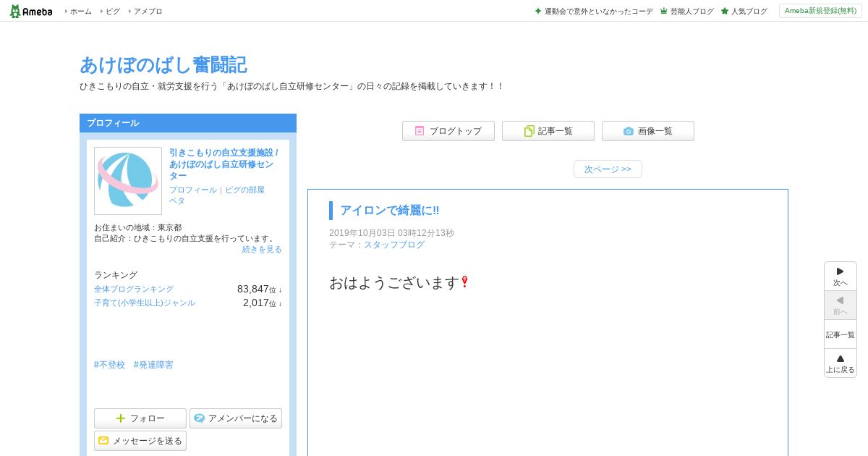The image size is (868, 456).
Task: Open ピグ from the top navigation
Action: pos(113,12)
